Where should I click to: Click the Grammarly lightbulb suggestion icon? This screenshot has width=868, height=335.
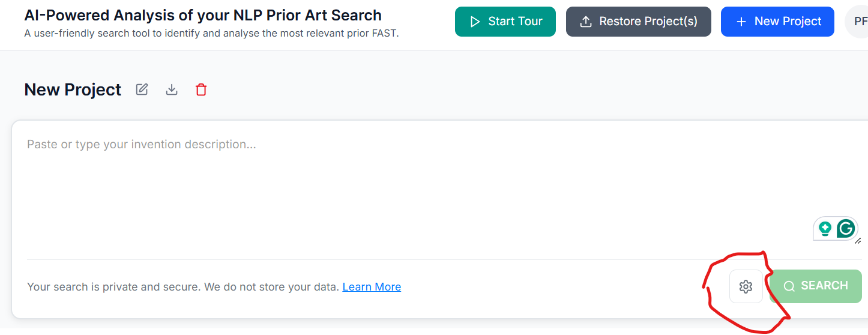(x=825, y=228)
